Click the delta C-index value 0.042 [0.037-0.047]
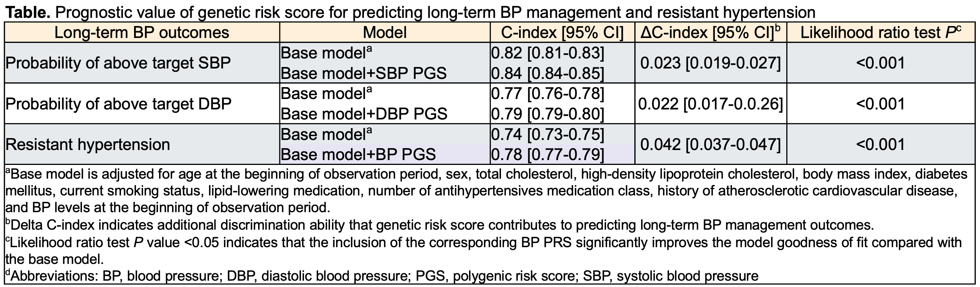980x287 pixels. click(x=710, y=144)
